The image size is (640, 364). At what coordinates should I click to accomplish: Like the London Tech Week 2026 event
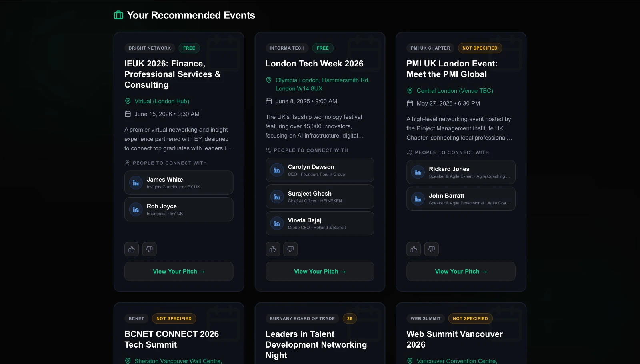pyautogui.click(x=273, y=249)
